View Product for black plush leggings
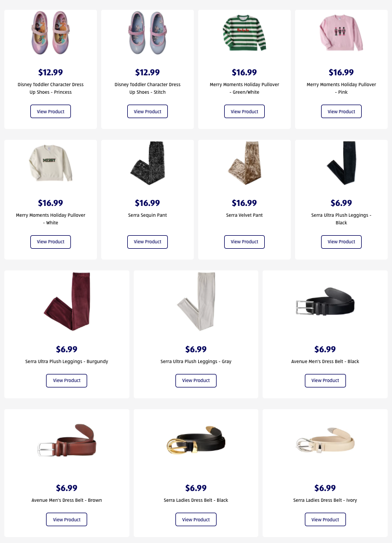 click(341, 242)
